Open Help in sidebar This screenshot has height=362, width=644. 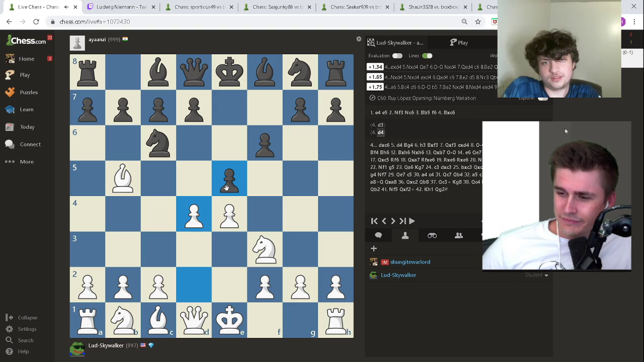click(x=24, y=352)
